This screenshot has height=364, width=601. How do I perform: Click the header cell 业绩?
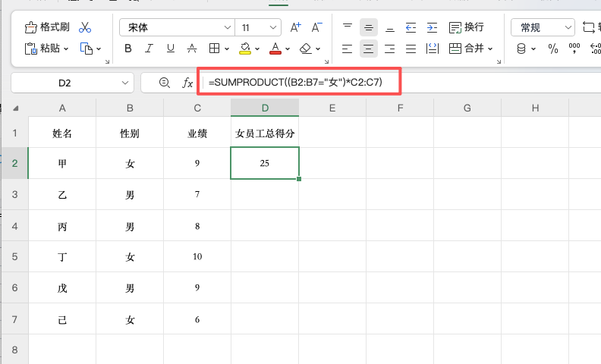tap(197, 133)
